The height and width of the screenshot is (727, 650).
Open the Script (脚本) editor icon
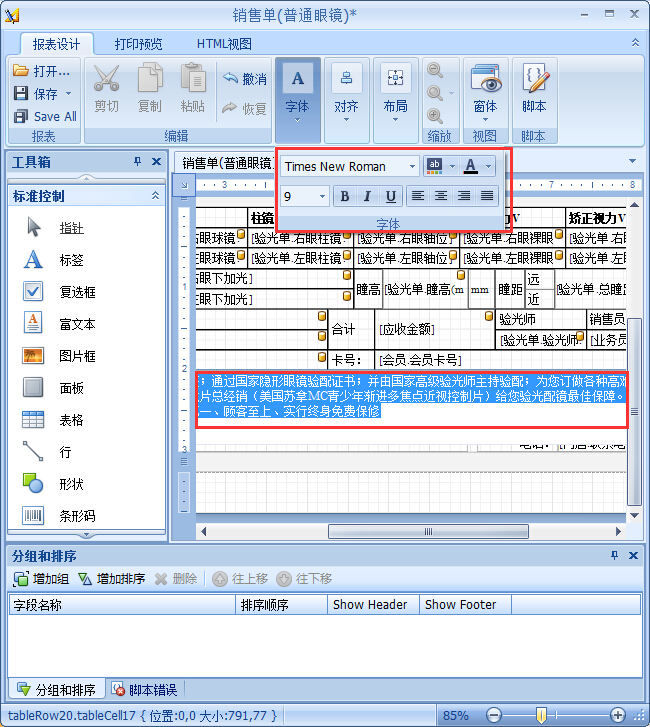click(x=534, y=80)
